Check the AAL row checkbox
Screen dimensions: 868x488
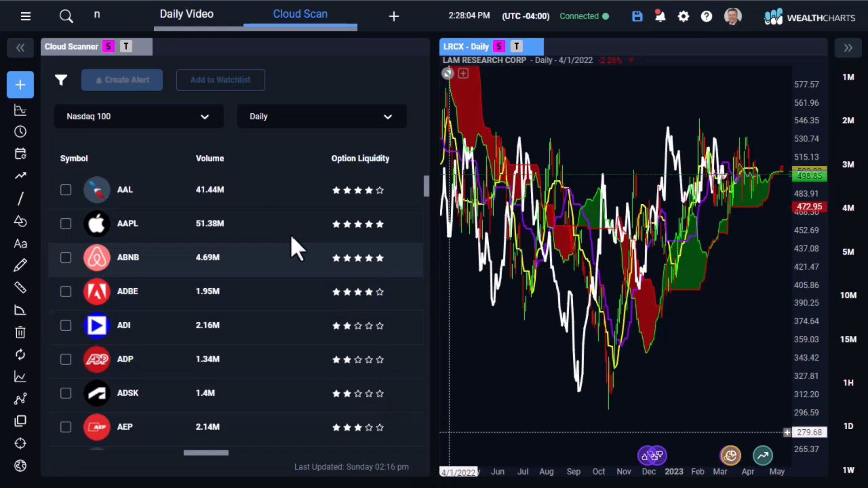(x=66, y=190)
